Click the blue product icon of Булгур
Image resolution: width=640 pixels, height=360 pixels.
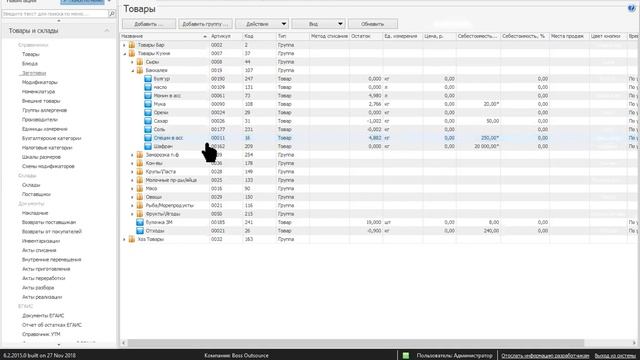click(148, 79)
